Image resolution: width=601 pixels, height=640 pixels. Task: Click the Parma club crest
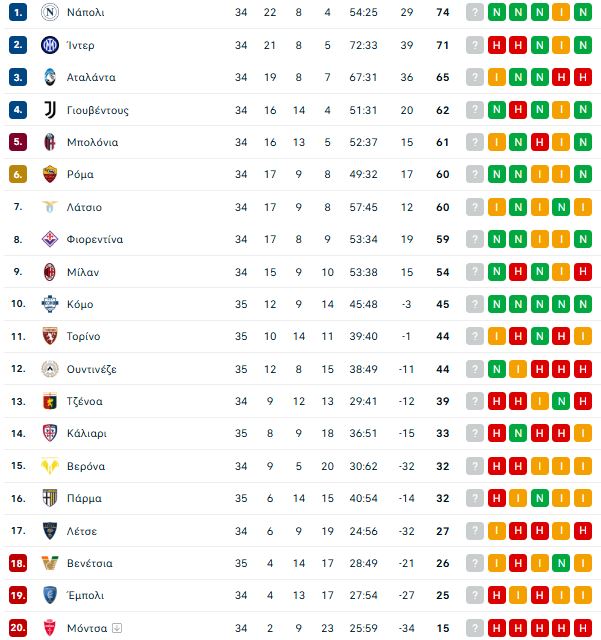[50, 498]
